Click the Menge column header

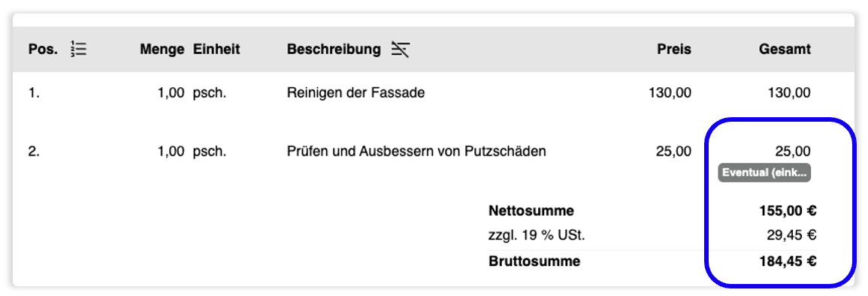click(x=162, y=50)
